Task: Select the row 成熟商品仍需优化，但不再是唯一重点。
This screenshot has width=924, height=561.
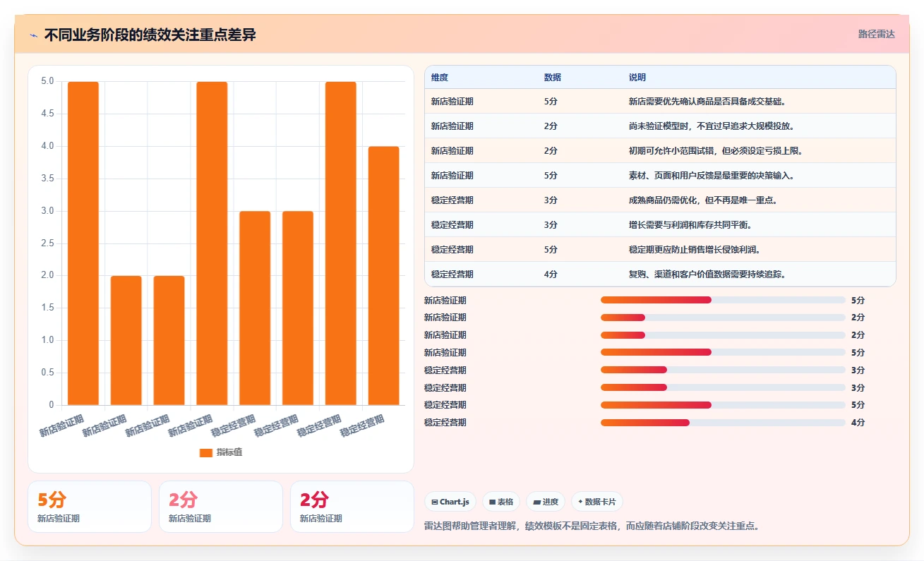Action: (660, 200)
